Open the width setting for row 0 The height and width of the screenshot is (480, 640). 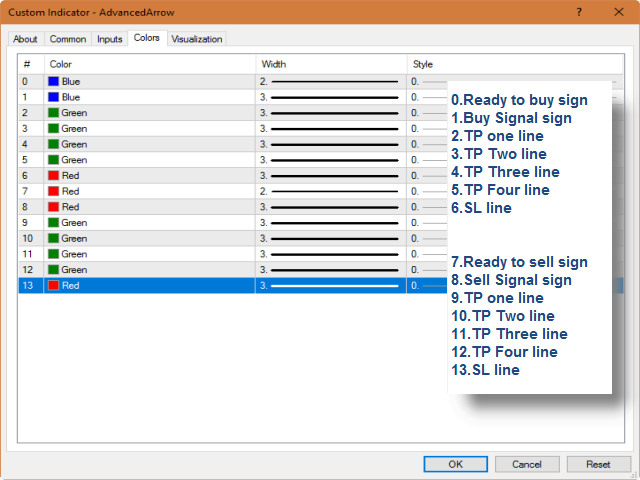tap(330, 81)
